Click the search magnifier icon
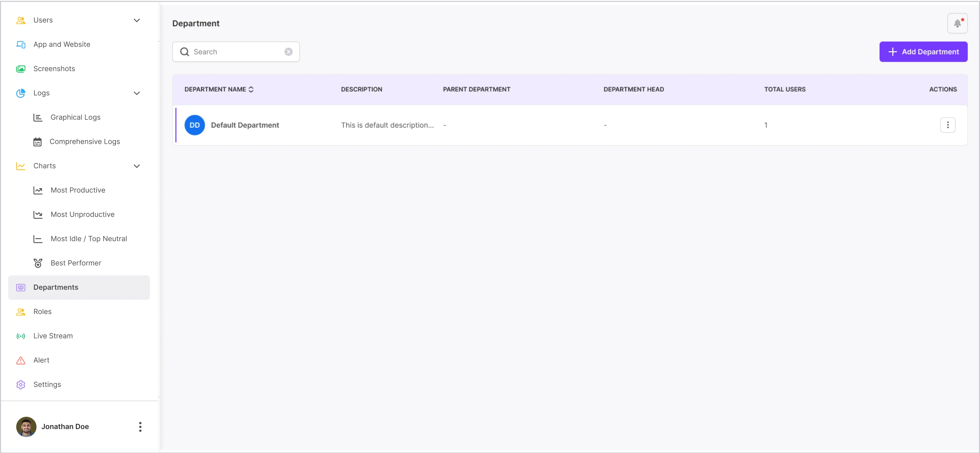Screen dimensions: 980x453 point(184,52)
